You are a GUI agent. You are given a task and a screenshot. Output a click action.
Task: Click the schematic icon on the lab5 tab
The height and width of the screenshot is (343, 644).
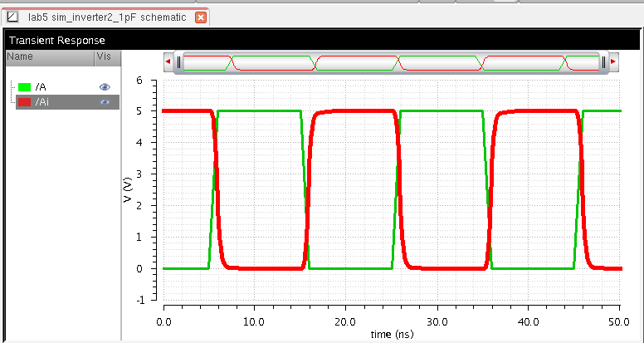pos(12,17)
